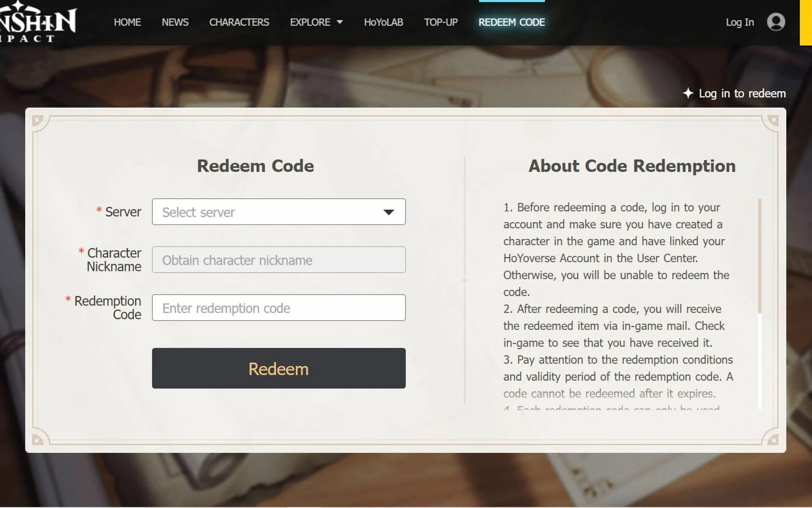The height and width of the screenshot is (508, 812).
Task: Click the server selection combo box
Action: point(278,211)
